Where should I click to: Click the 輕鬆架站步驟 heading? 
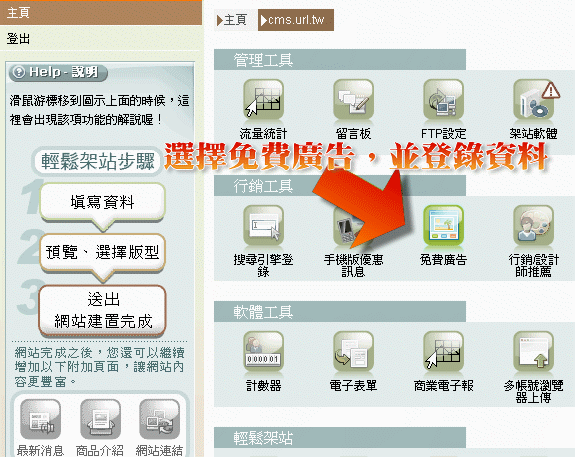[98, 161]
